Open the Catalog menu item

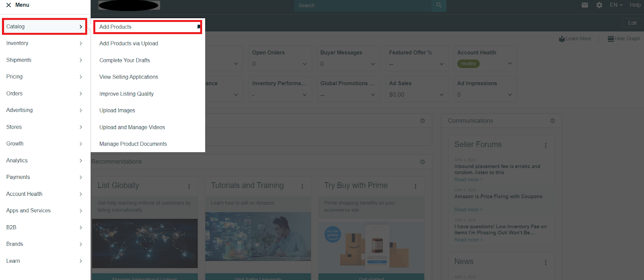pyautogui.click(x=44, y=27)
